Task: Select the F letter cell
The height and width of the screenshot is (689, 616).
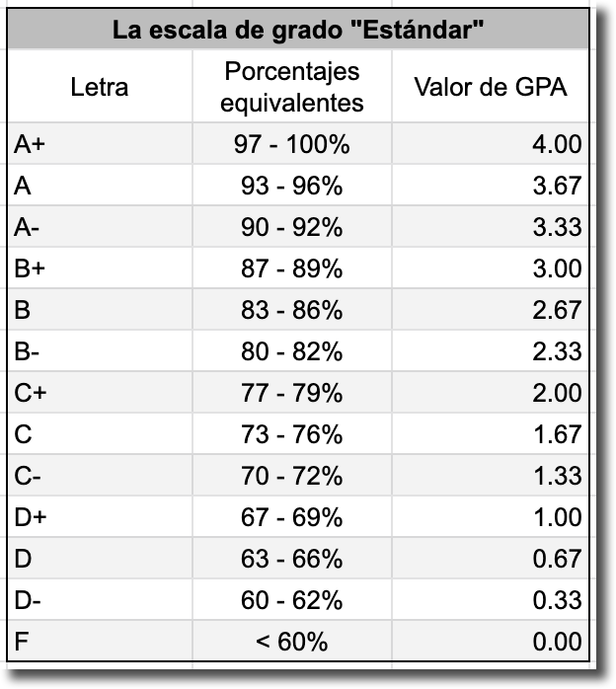Action: (x=100, y=643)
